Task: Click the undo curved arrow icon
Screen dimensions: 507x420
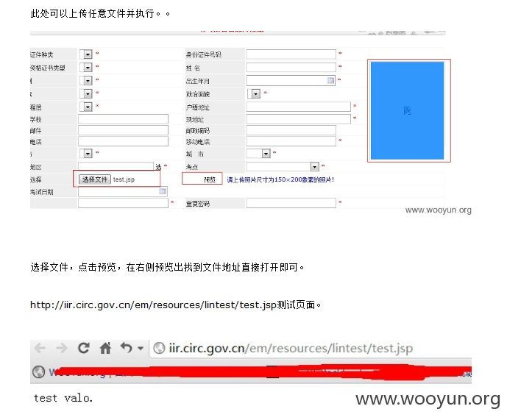Action: coord(127,348)
